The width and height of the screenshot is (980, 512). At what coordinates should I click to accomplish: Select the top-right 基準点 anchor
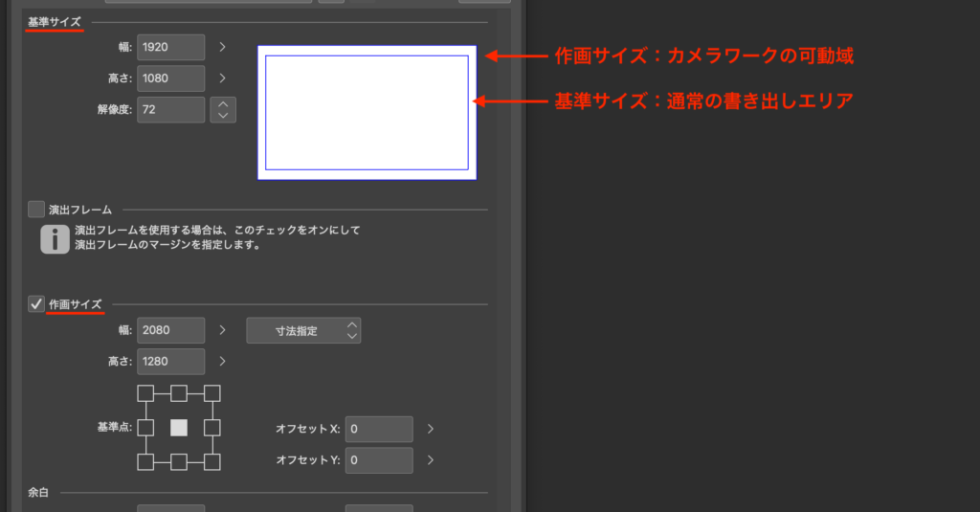point(212,393)
